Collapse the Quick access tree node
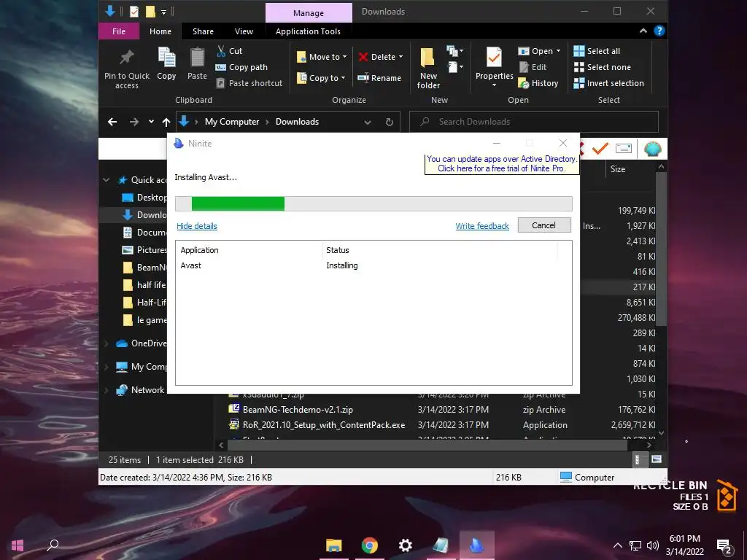 107,180
